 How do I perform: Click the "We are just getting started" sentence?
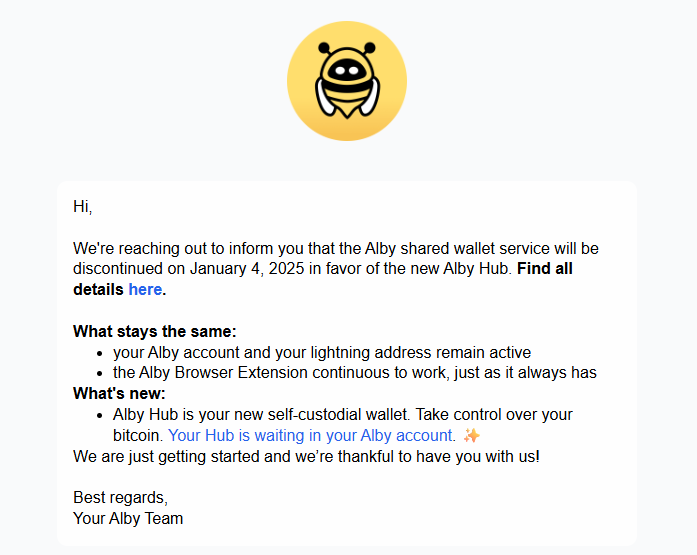click(x=306, y=456)
